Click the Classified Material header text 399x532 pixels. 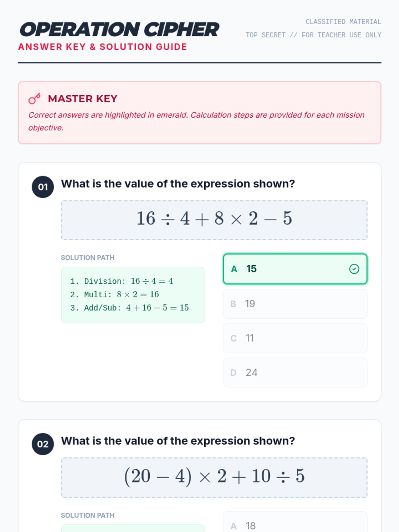pos(343,22)
